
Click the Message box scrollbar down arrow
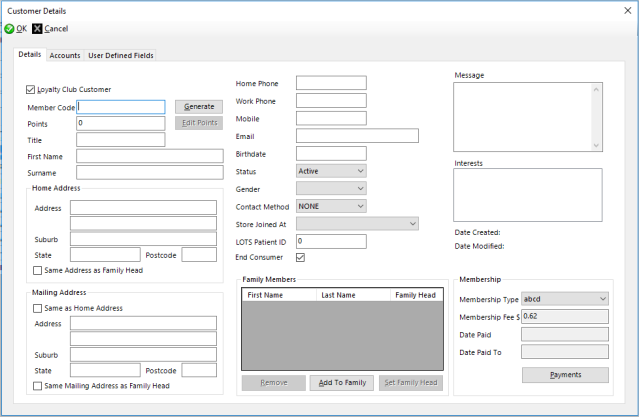coord(597,146)
